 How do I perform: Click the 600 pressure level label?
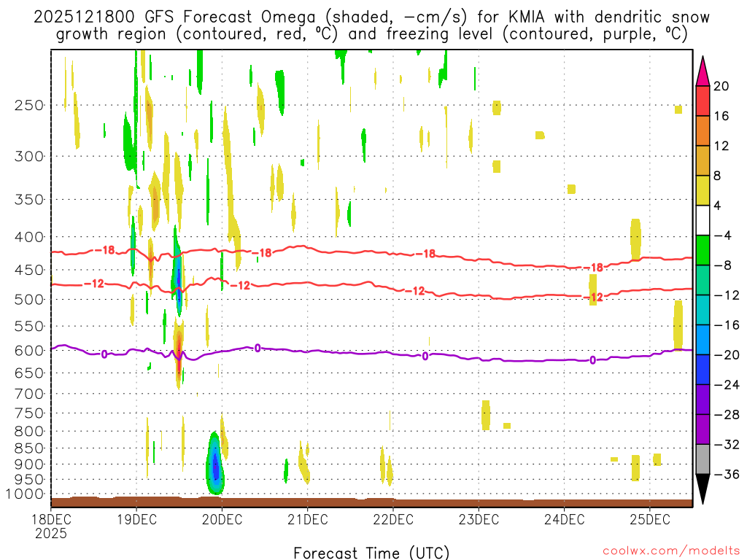pyautogui.click(x=29, y=351)
